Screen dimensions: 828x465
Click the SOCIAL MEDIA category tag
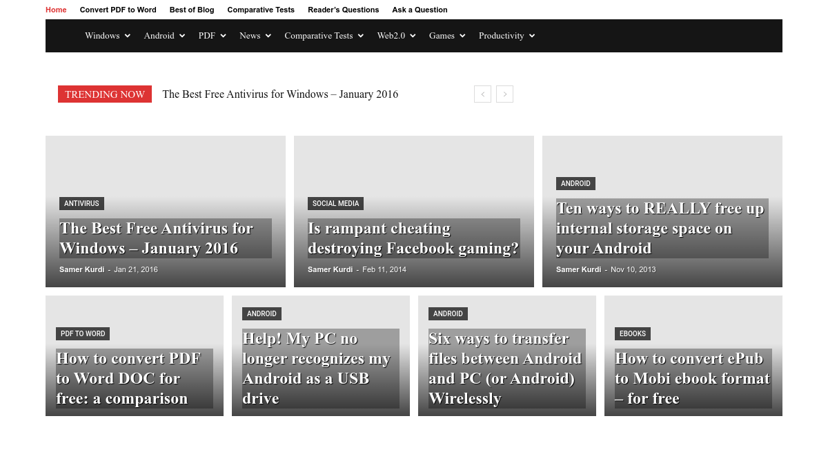pyautogui.click(x=335, y=203)
